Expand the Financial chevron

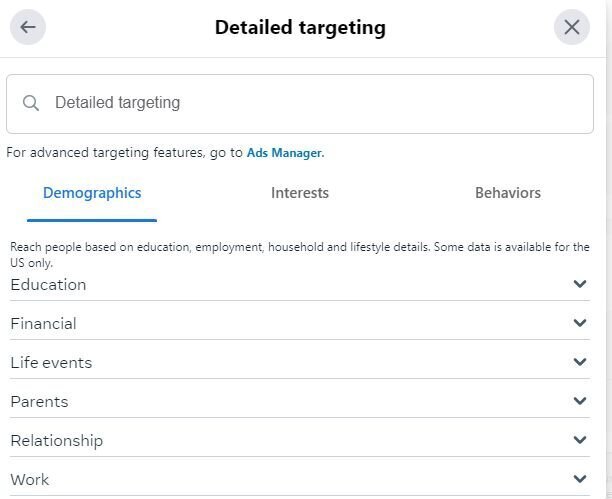580,323
